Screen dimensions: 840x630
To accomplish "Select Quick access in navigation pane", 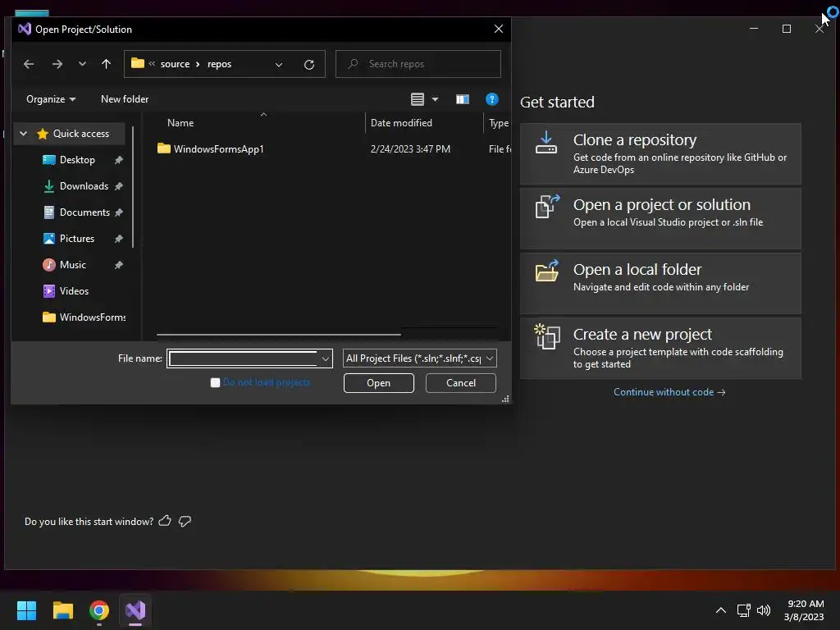I will click(x=81, y=134).
